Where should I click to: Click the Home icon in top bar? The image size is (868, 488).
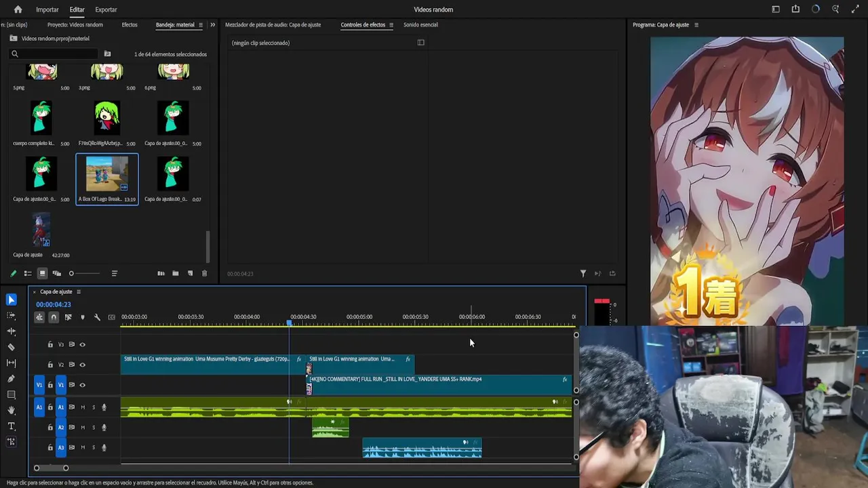click(18, 9)
